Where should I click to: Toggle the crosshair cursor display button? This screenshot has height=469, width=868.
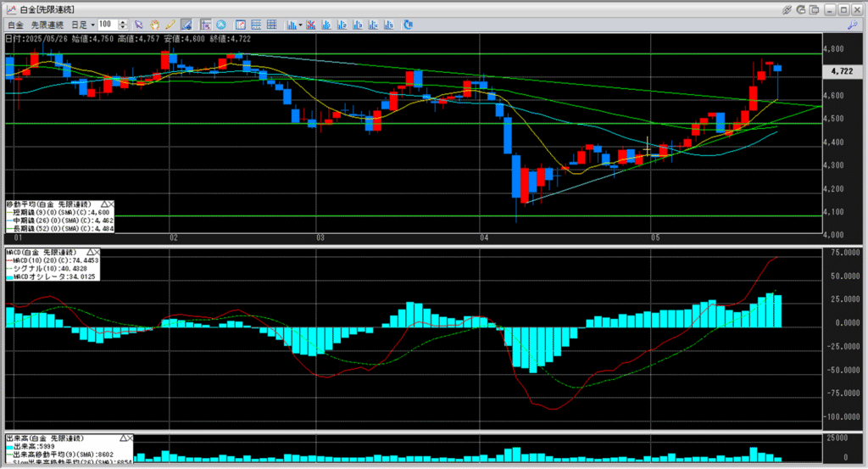tap(206, 25)
